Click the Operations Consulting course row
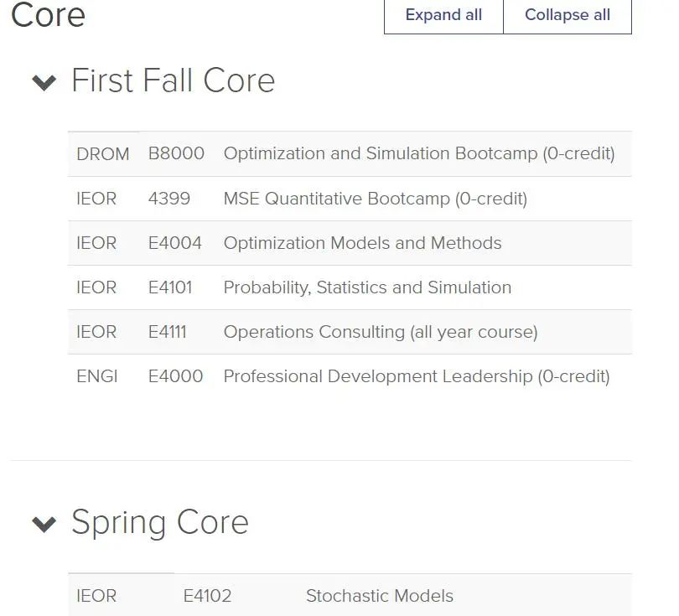 click(x=350, y=332)
